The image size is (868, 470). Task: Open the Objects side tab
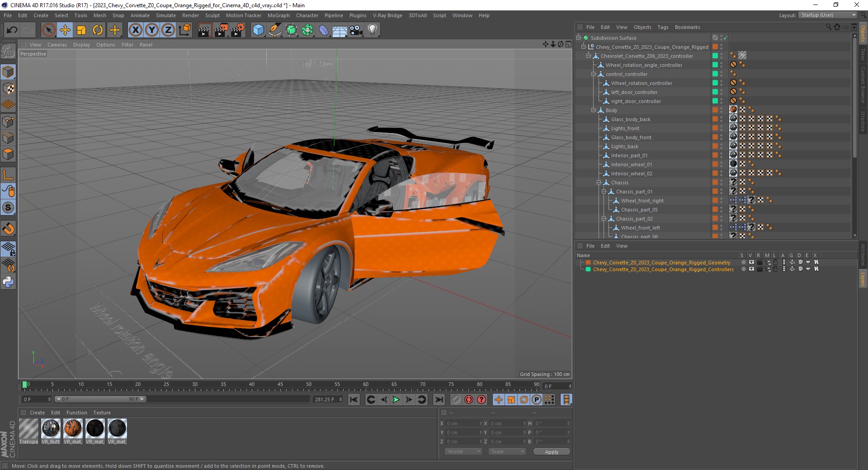863,33
